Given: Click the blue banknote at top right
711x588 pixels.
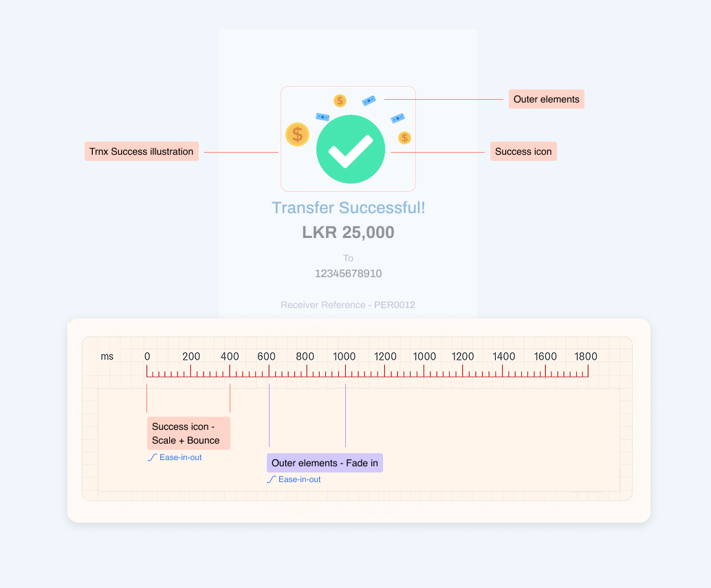Looking at the screenshot, I should click(x=369, y=100).
